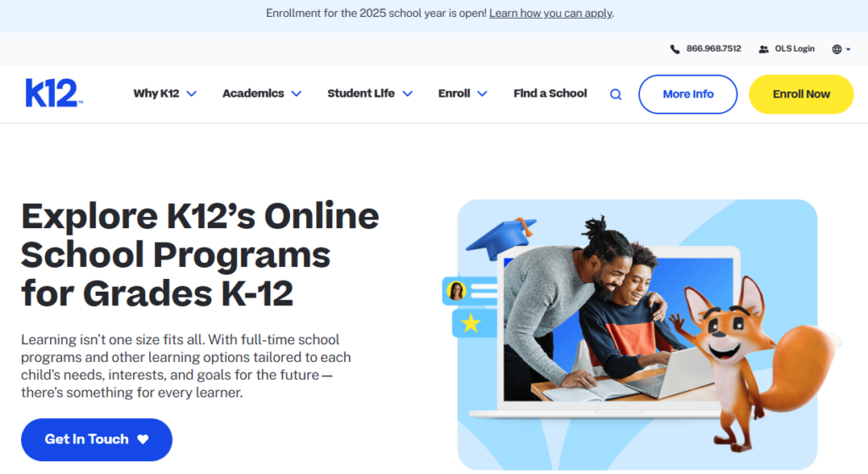
Task: Click the yellow Enroll Now button
Action: coord(801,94)
